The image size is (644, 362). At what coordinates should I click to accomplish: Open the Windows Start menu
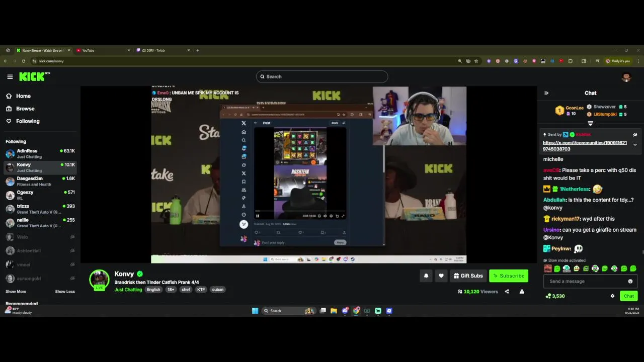point(255,311)
